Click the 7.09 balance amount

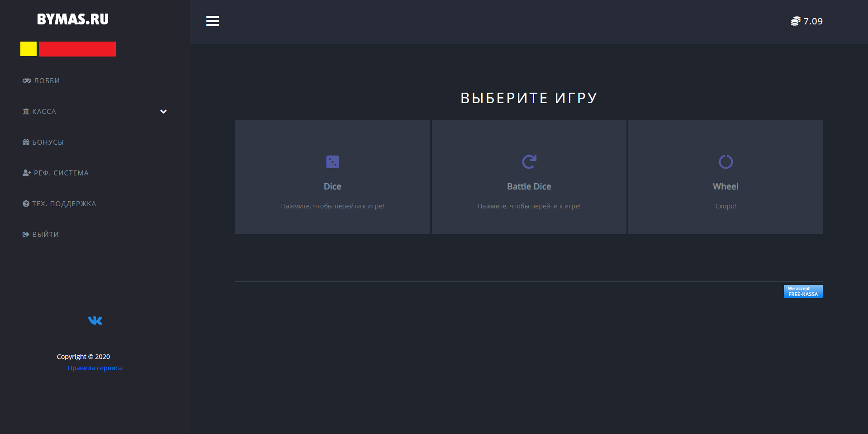pos(813,21)
